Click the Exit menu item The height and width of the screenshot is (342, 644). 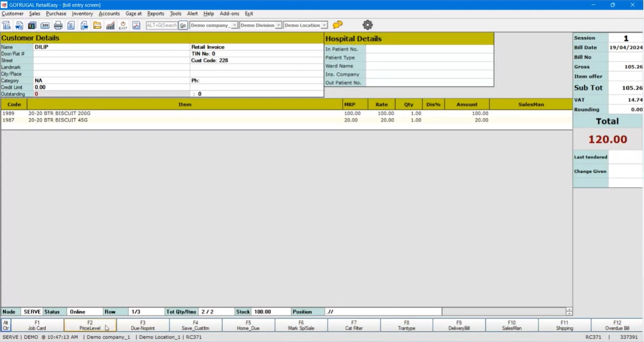pyautogui.click(x=249, y=14)
